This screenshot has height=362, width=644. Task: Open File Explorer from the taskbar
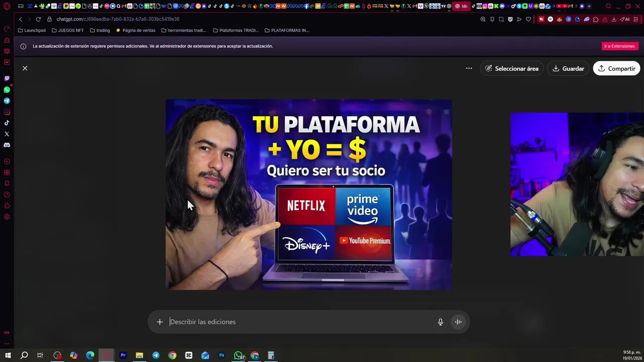coord(139,355)
